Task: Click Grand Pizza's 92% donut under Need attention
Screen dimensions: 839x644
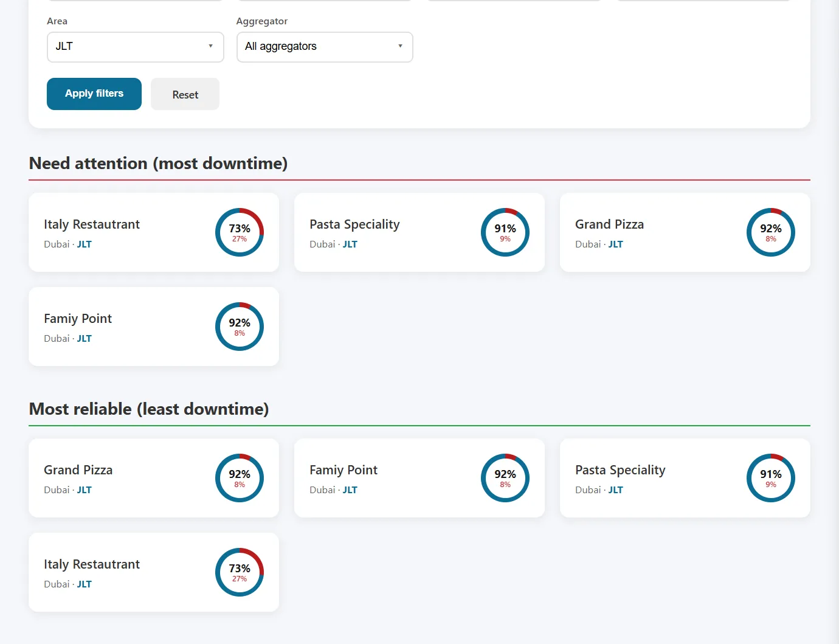Action: (x=770, y=232)
